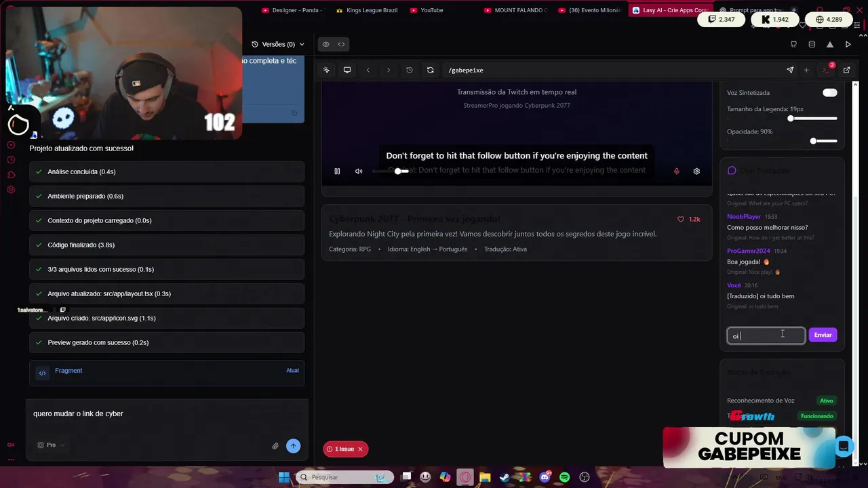Screen dimensions: 868x488
Task: Attach a file with paperclip icon
Action: 275,446
